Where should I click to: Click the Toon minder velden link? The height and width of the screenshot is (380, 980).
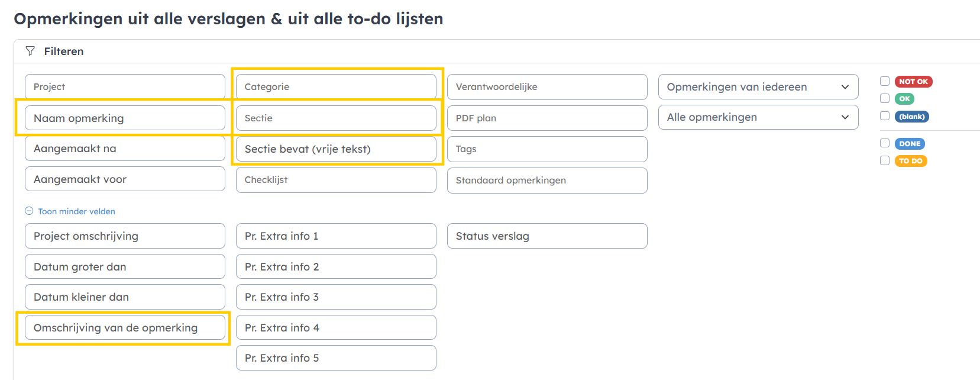[76, 211]
